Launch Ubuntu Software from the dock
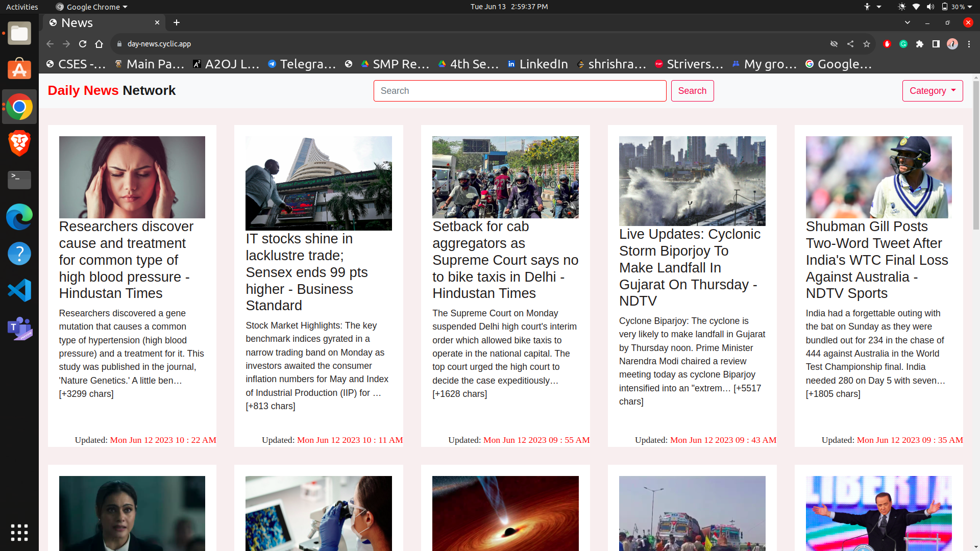This screenshot has height=551, width=980. click(x=19, y=70)
